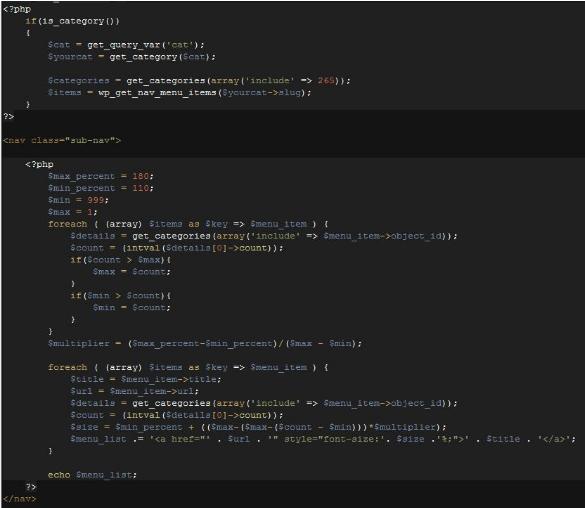Click the $size calculation line
This screenshot has width=585, height=508.
258,427
